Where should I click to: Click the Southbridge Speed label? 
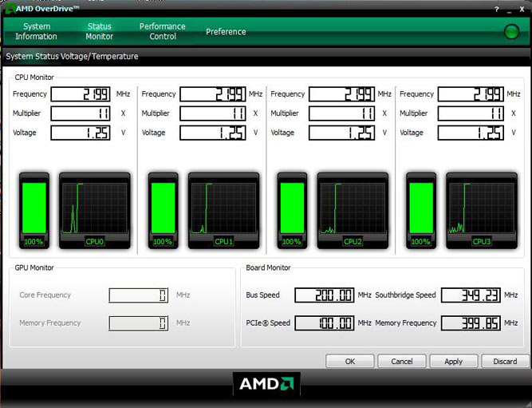point(405,295)
